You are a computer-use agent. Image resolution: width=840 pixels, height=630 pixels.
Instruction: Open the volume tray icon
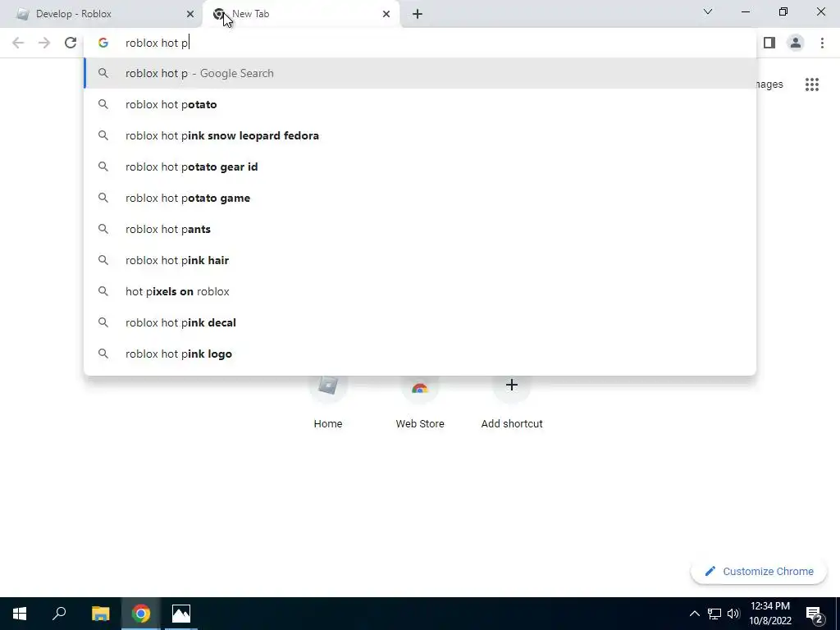pos(733,614)
